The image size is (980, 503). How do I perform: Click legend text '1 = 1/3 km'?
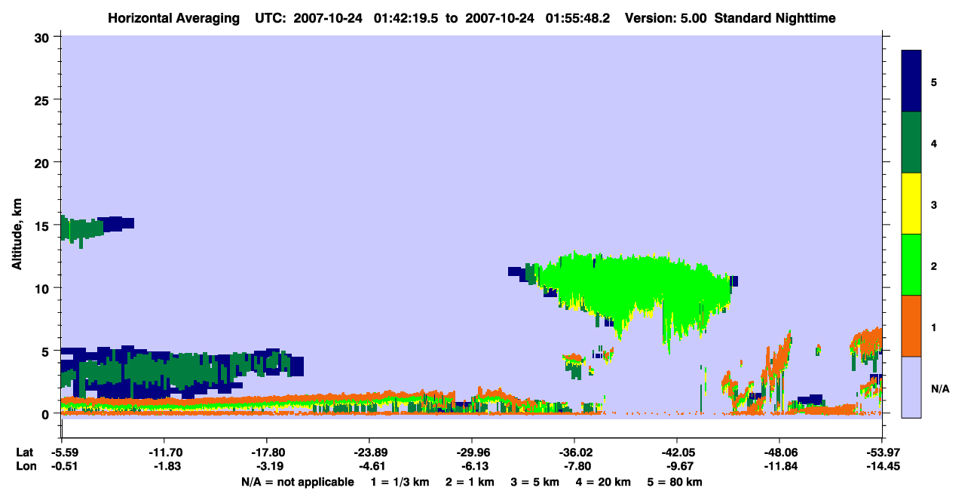coord(400,482)
